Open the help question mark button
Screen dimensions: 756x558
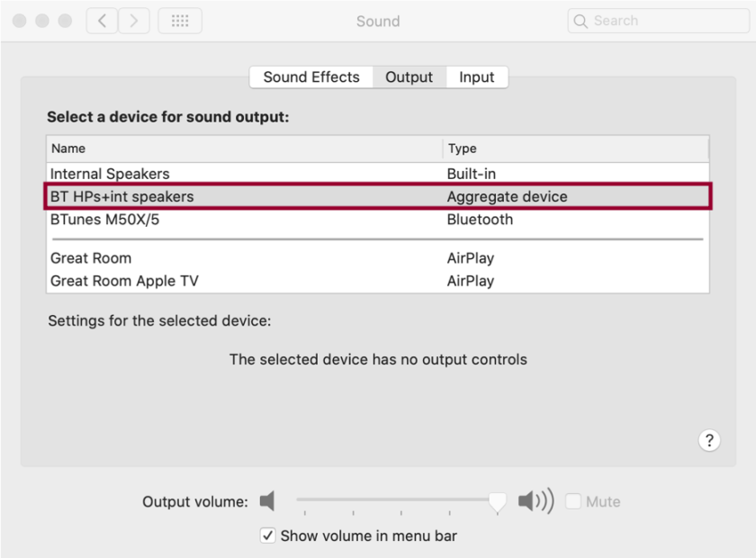[x=709, y=440]
